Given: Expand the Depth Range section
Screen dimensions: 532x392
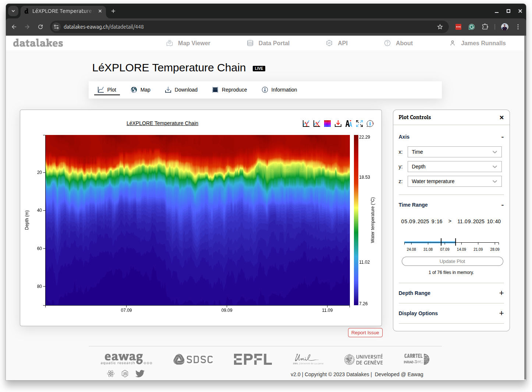Looking at the screenshot, I should pos(501,293).
